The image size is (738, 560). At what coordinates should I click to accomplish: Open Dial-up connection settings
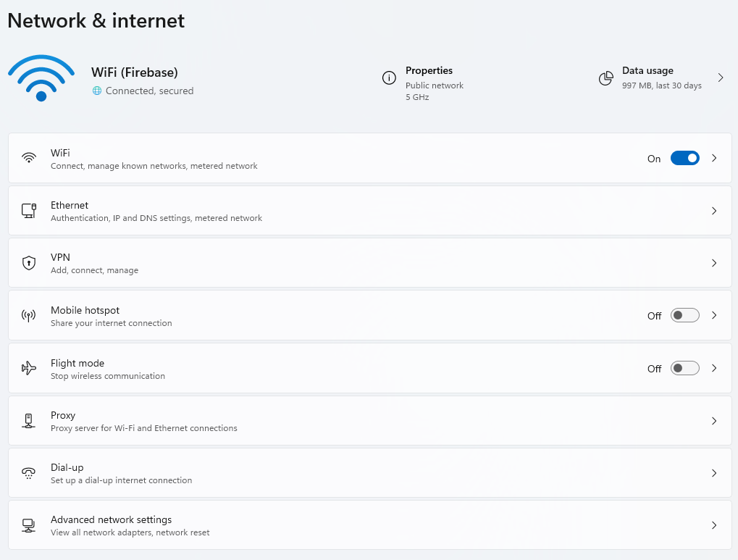(x=714, y=472)
